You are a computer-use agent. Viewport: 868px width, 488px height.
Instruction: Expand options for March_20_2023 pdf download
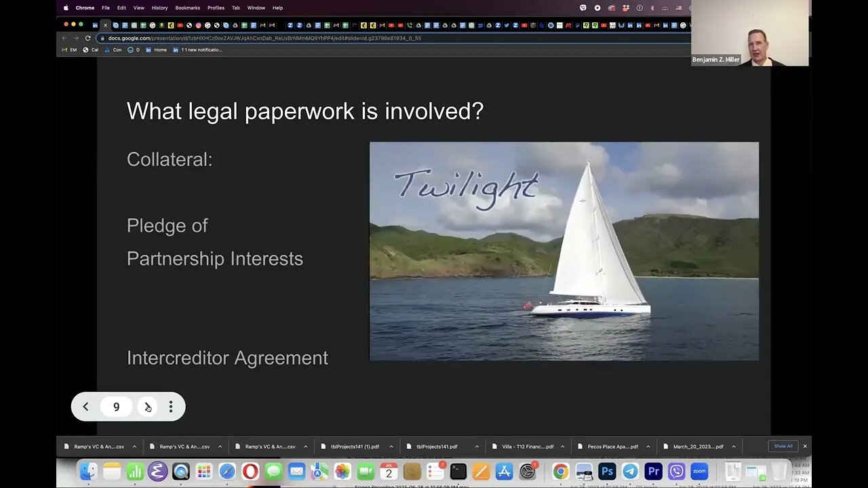point(733,447)
